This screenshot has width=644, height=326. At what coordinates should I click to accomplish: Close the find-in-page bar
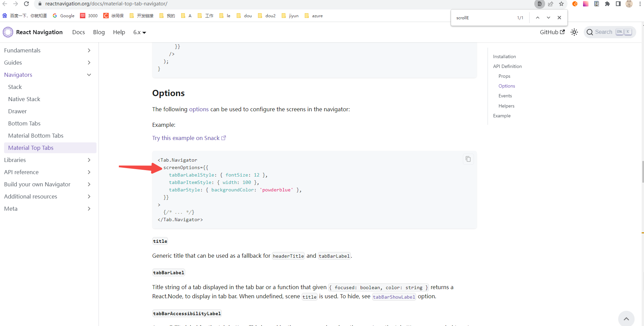[559, 18]
